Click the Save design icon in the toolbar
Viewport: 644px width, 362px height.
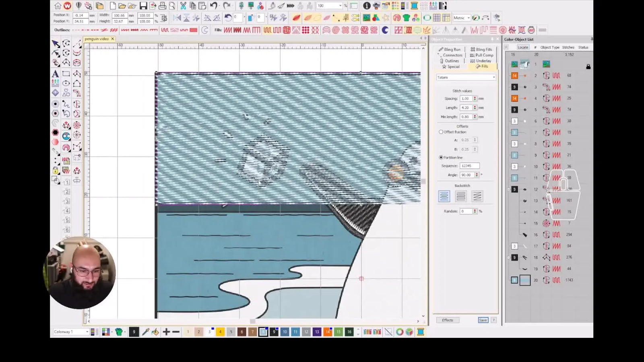[143, 6]
